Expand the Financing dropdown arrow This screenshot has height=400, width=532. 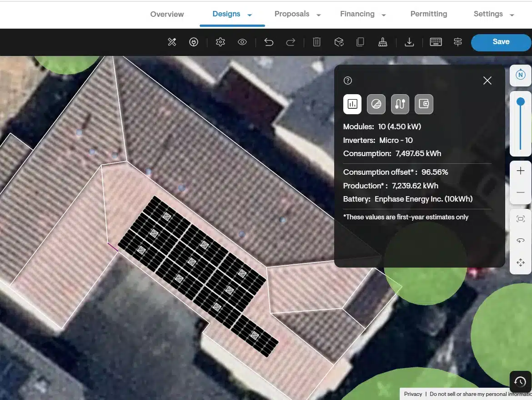(384, 15)
